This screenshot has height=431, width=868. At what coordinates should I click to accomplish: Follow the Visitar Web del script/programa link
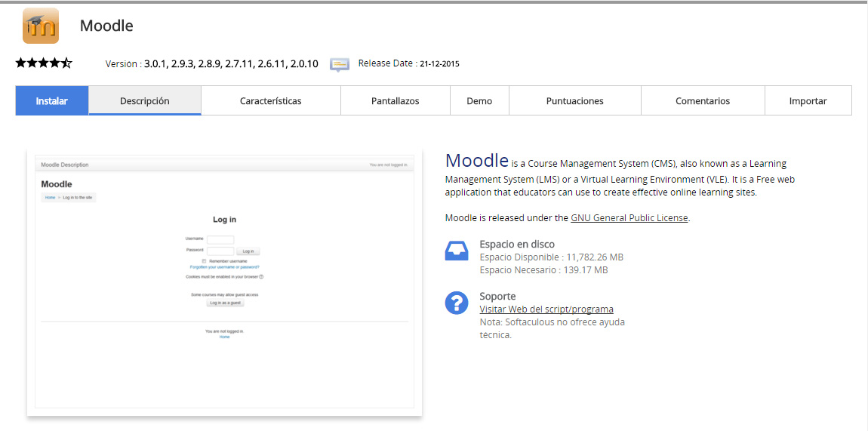(x=546, y=309)
